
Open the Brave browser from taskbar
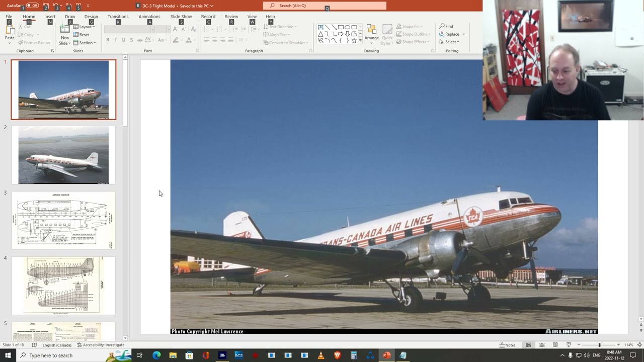click(337, 355)
